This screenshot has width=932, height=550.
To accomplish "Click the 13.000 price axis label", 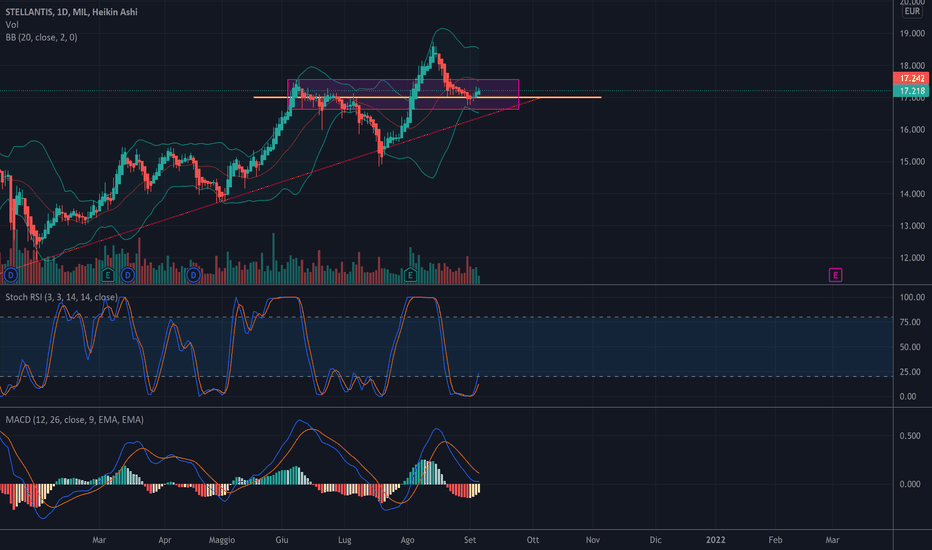I will [x=912, y=226].
